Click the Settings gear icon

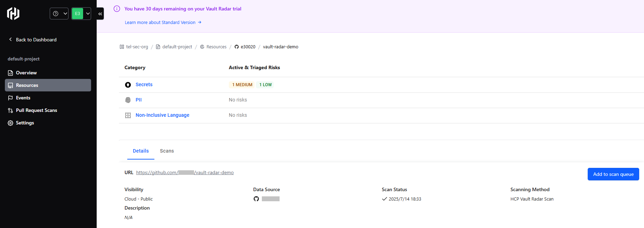[10, 123]
